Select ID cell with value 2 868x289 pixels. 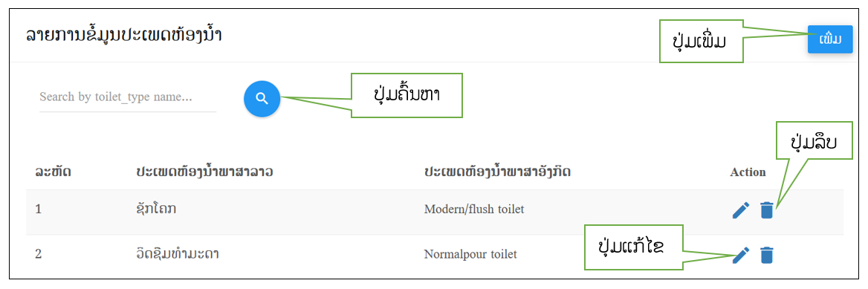pyautogui.click(x=38, y=255)
